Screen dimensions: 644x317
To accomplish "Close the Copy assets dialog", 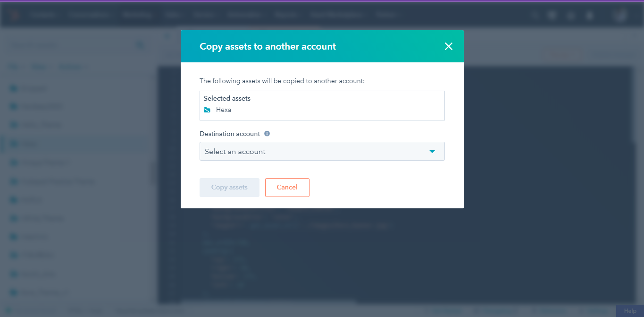I will (448, 46).
